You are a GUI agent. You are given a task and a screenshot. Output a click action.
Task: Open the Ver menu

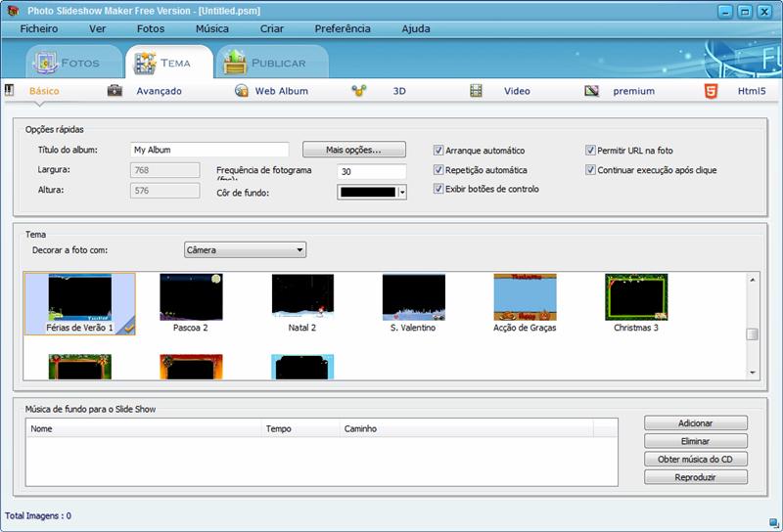tap(97, 28)
